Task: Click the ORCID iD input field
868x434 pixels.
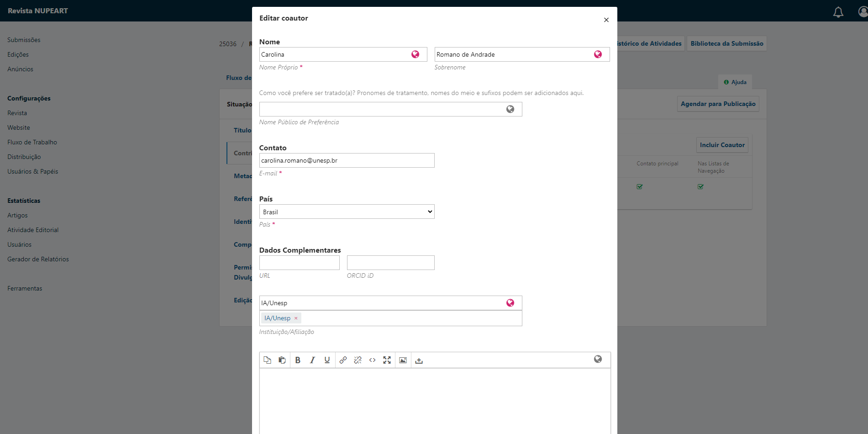Action: click(390, 263)
